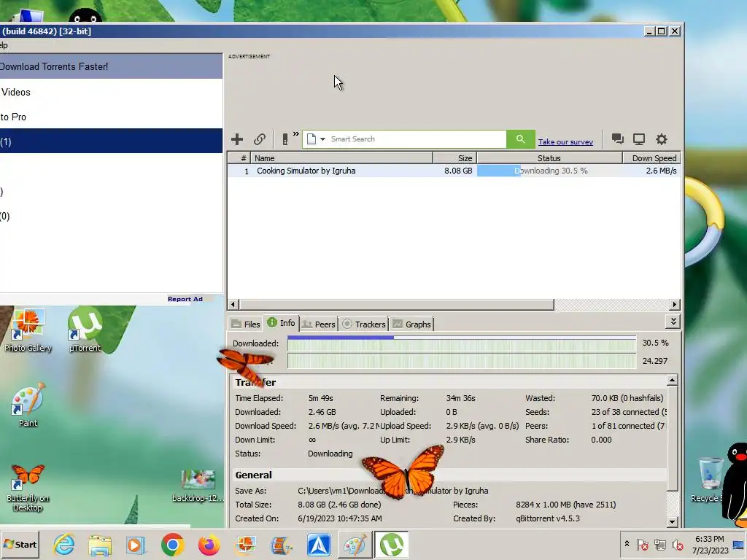Open Photo Gallery from the taskbar
Screen dimensions: 747x560
click(245, 545)
